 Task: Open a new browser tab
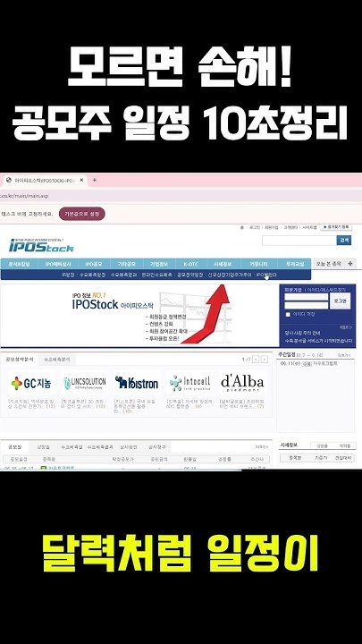(95, 180)
